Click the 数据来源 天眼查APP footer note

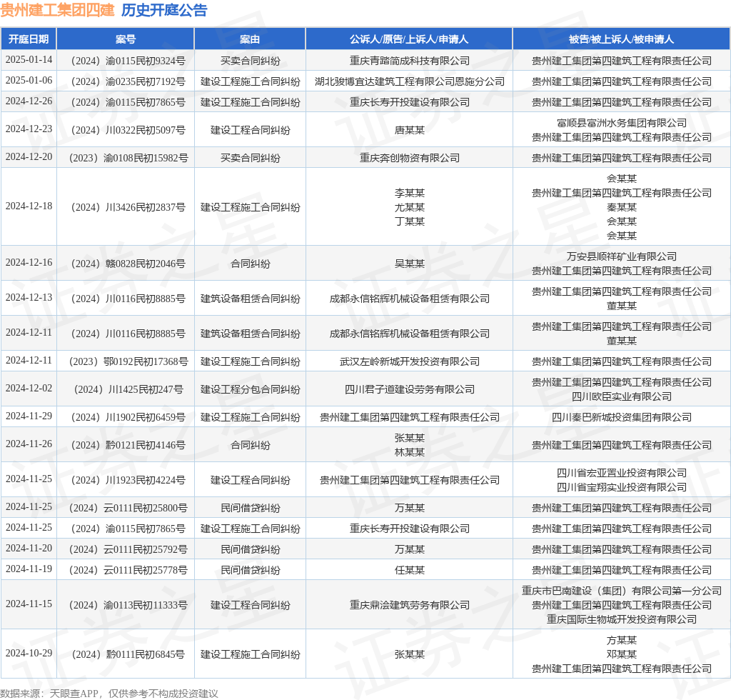pyautogui.click(x=109, y=694)
